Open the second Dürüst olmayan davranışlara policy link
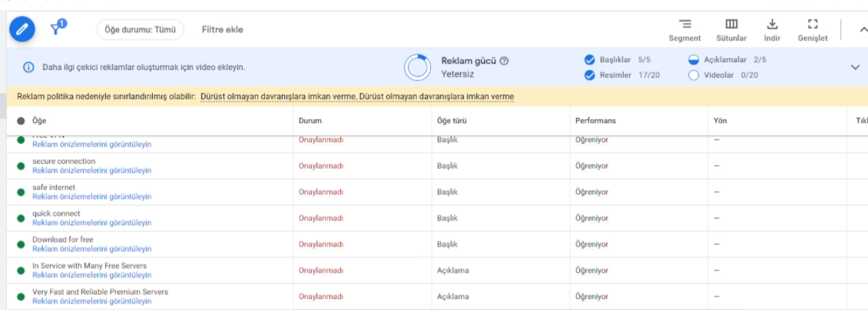The width and height of the screenshot is (868, 310). 436,96
